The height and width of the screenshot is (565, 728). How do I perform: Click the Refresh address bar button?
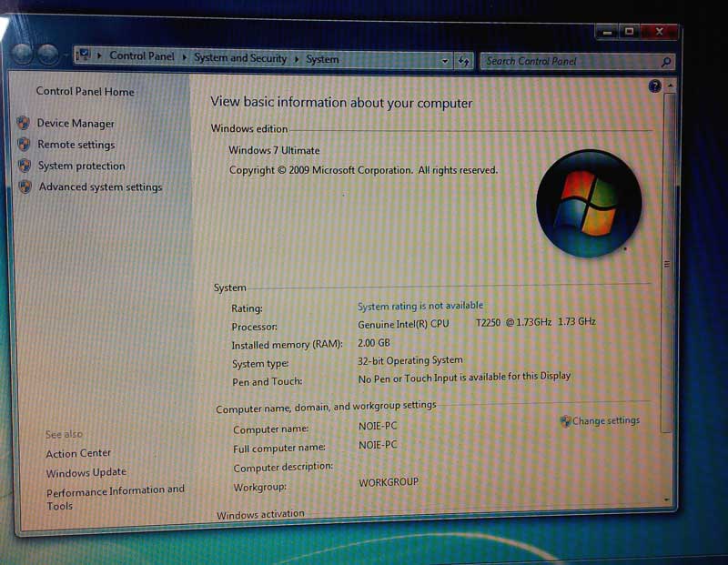(463, 61)
